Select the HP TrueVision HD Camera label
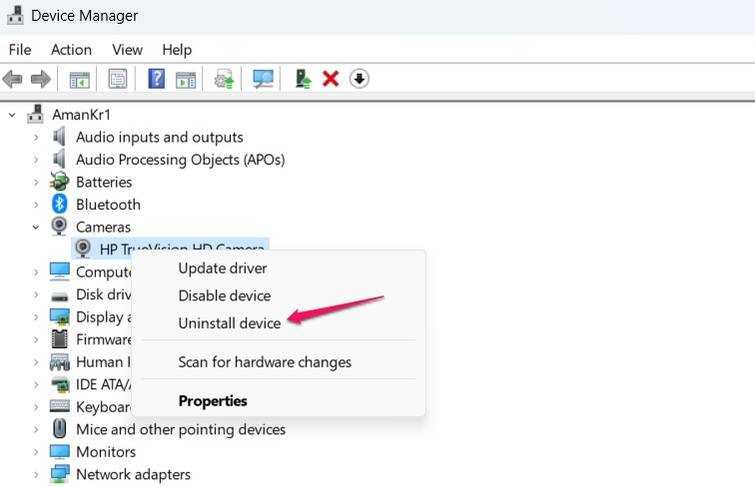The width and height of the screenshot is (755, 487). coord(182,248)
